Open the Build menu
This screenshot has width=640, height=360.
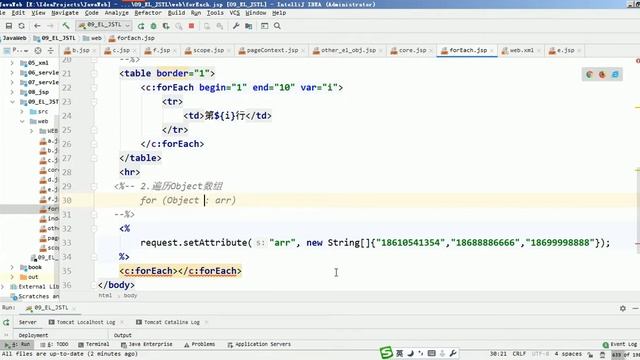point(176,13)
